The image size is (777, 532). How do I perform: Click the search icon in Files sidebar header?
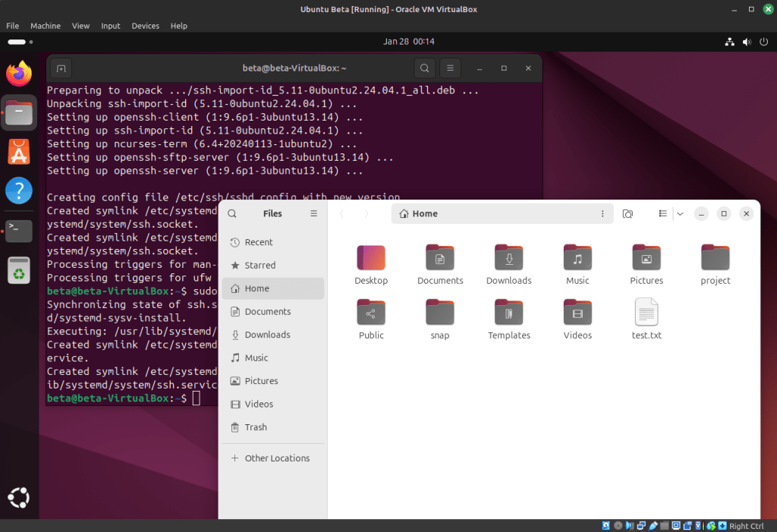point(232,214)
